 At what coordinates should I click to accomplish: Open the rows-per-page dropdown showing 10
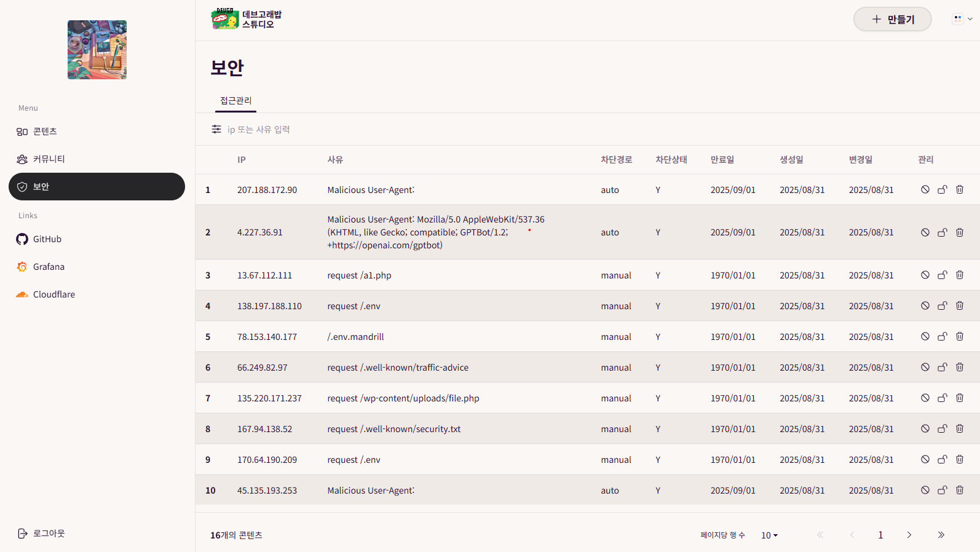pyautogui.click(x=769, y=535)
